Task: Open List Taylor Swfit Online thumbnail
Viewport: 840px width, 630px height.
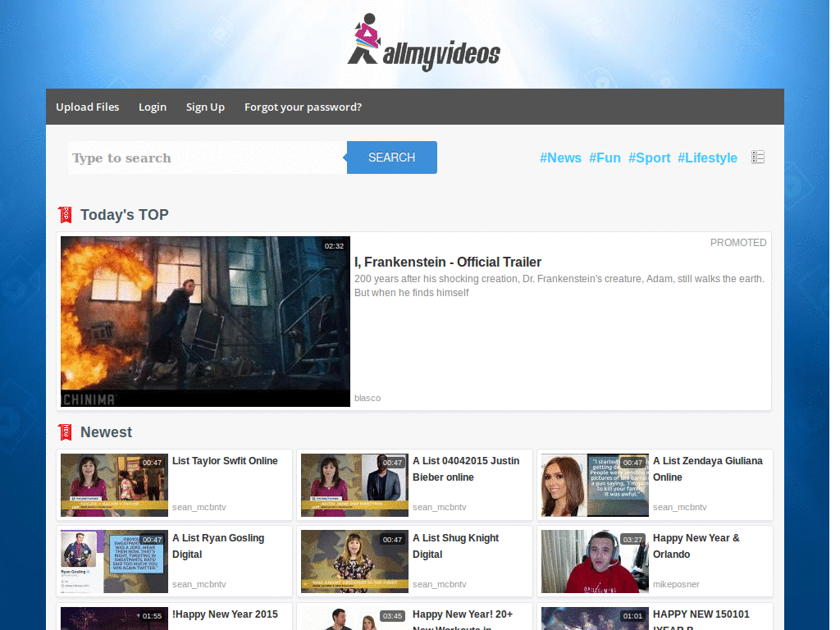Action: click(x=114, y=486)
